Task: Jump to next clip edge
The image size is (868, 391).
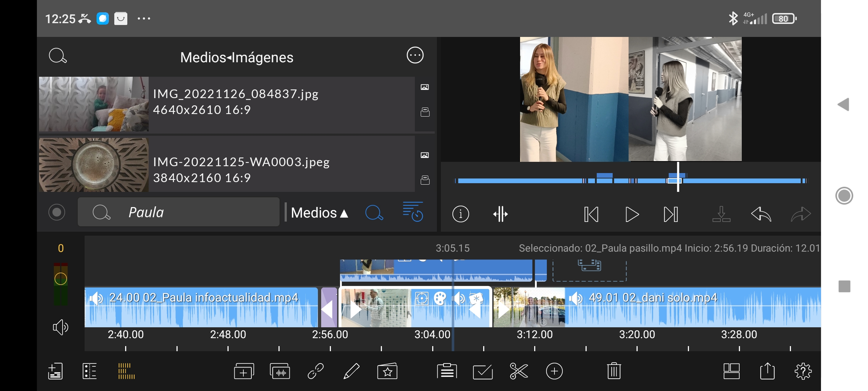Action: point(671,214)
